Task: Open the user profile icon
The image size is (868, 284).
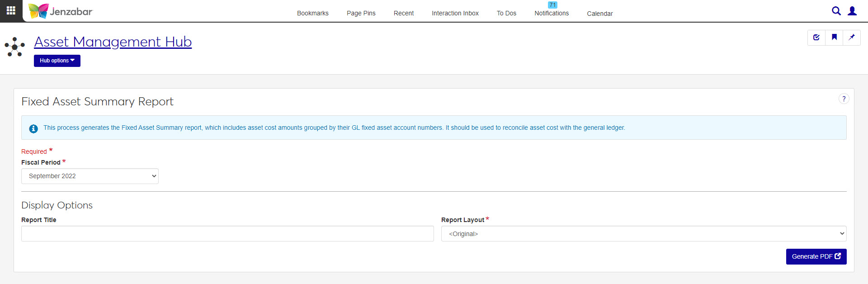Action: [x=852, y=11]
